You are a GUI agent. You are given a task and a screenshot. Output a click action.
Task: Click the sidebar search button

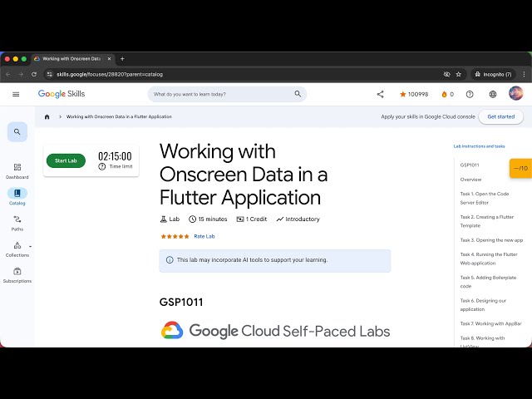click(17, 131)
